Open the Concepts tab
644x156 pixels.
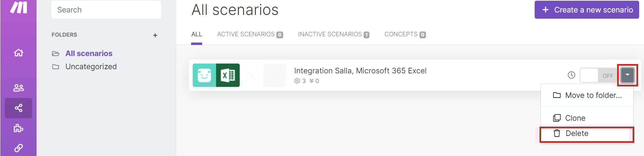coord(405,34)
